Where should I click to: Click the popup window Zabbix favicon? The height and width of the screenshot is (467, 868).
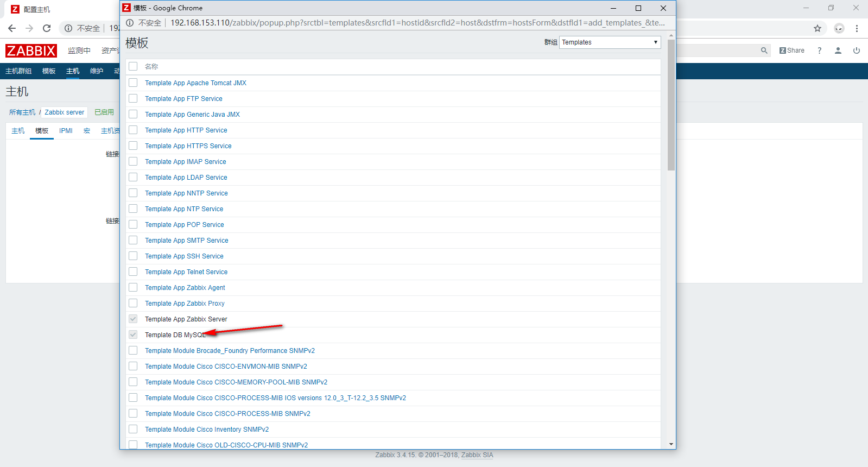(126, 8)
